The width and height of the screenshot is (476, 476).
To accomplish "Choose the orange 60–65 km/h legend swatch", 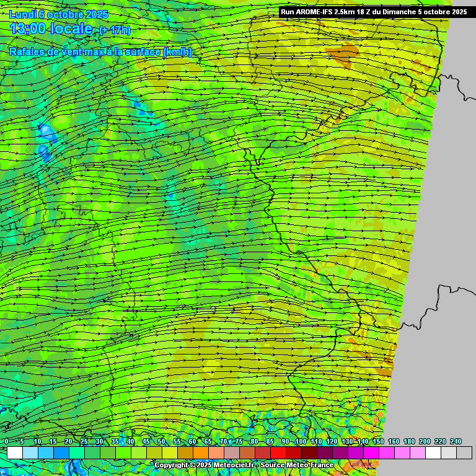I will click(x=200, y=452).
